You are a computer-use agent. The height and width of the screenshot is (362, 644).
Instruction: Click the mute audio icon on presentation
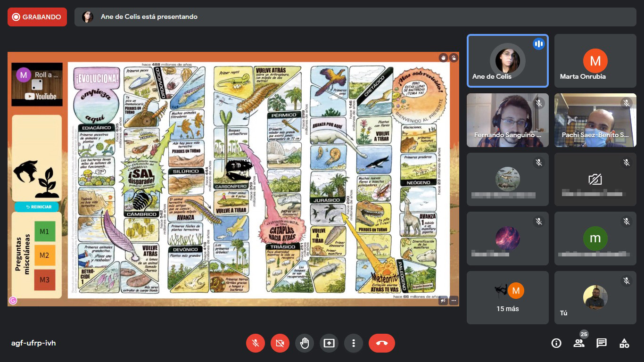(443, 300)
